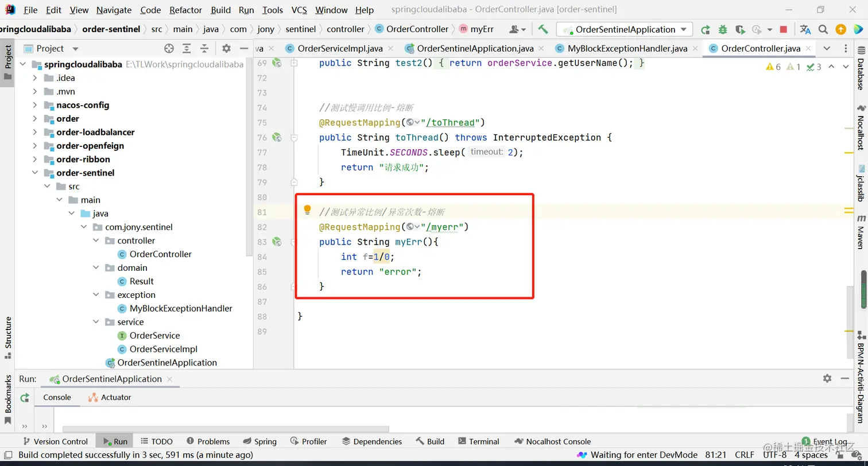Select MyBlockExceptionHandler in the project tree
868x466 pixels.
181,309
